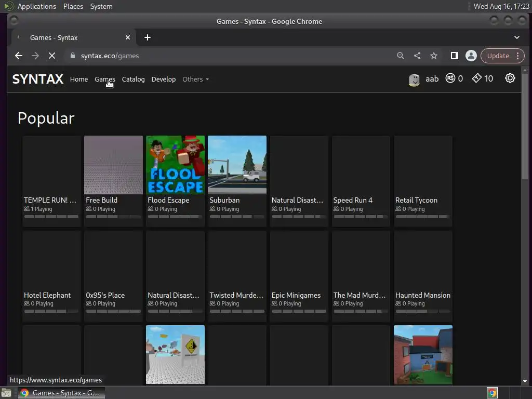Click the SYNTAX logo
Viewport: 532px width, 399px height.
point(37,79)
